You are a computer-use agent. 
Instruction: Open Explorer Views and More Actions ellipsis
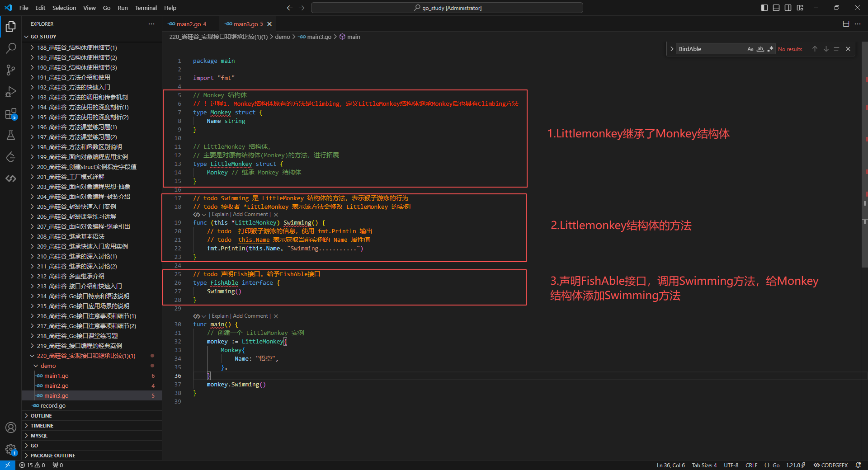(151, 24)
